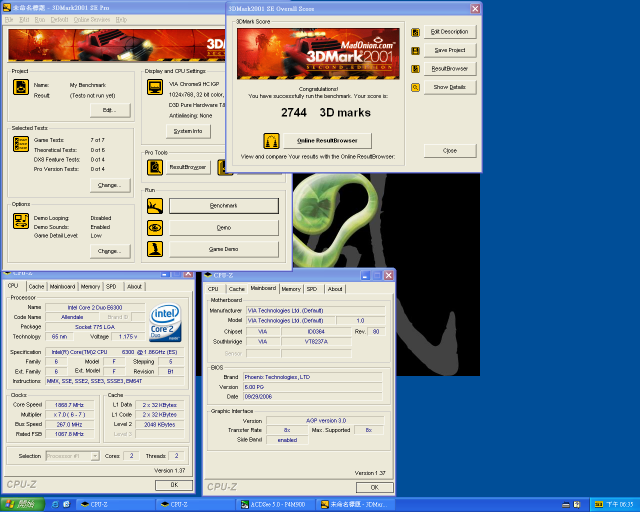Open the Default menu in 3DMark

[60, 20]
